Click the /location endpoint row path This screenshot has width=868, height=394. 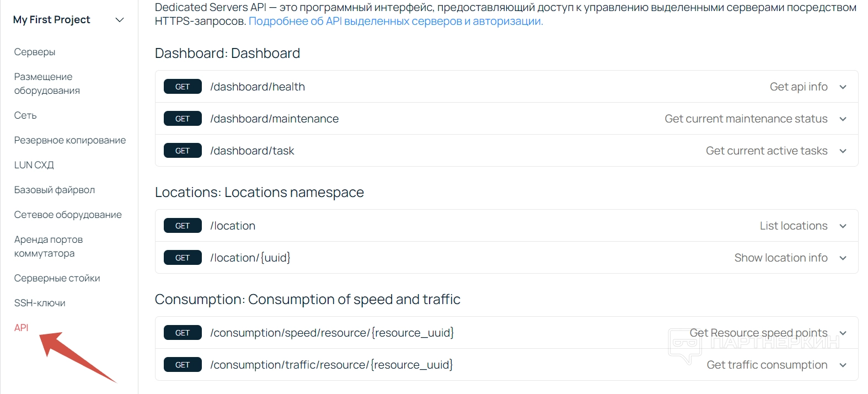coord(233,226)
